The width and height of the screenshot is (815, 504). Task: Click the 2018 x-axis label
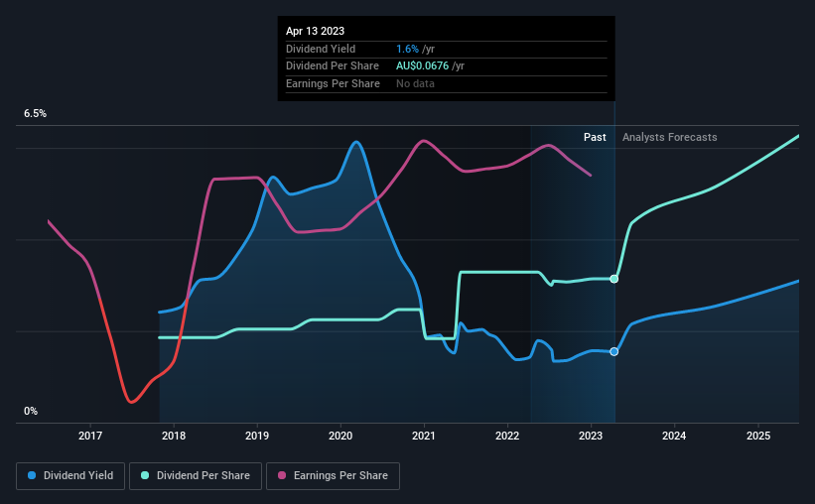[174, 436]
